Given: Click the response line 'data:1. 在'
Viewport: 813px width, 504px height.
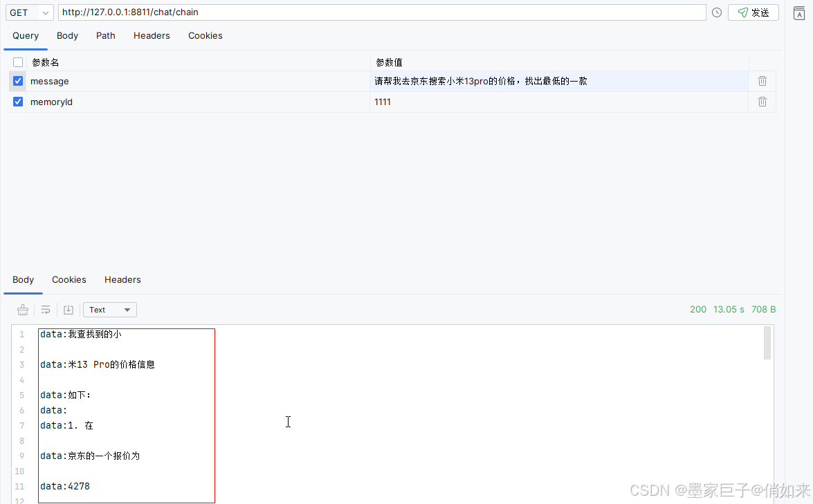Looking at the screenshot, I should [67, 426].
